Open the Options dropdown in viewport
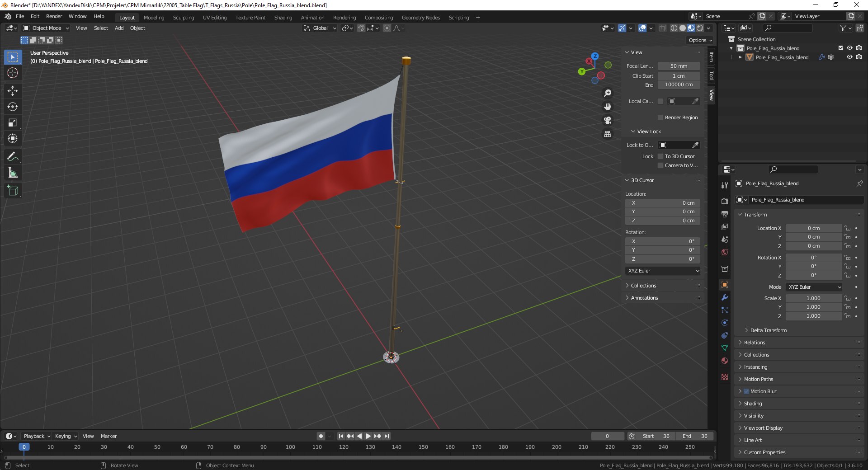 700,40
